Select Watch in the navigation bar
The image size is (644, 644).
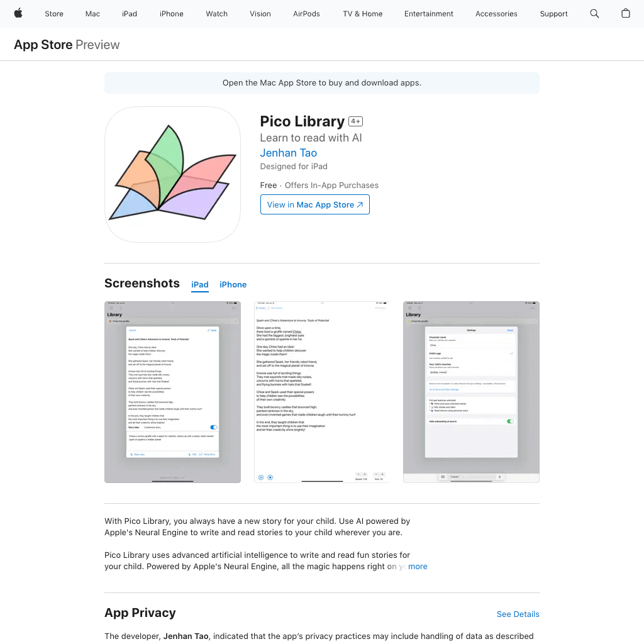click(216, 13)
